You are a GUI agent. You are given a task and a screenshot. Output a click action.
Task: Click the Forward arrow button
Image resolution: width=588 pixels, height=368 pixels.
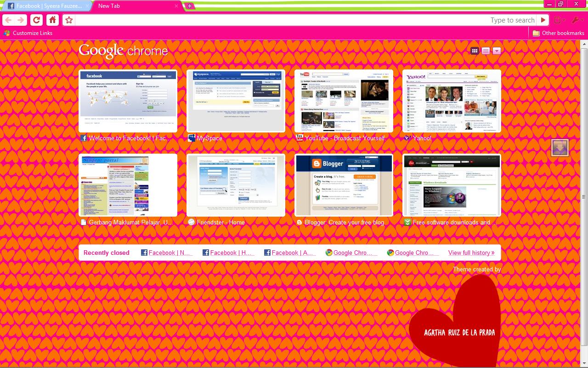21,20
